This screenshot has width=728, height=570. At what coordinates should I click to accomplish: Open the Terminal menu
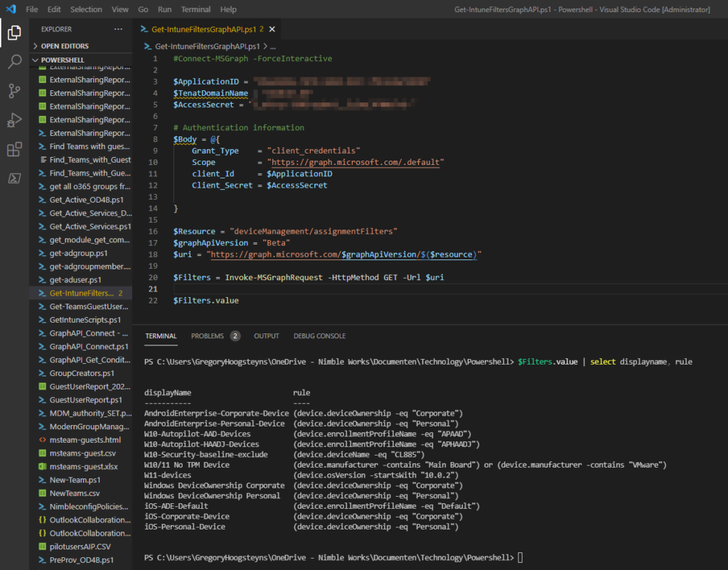(x=196, y=9)
